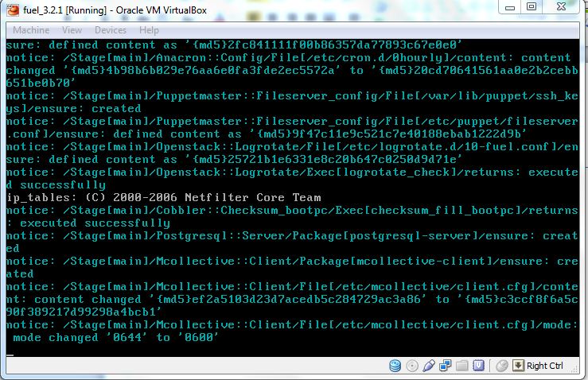Click the hard disk activity icon
Image resolution: width=588 pixels, height=380 pixels.
[x=395, y=366]
